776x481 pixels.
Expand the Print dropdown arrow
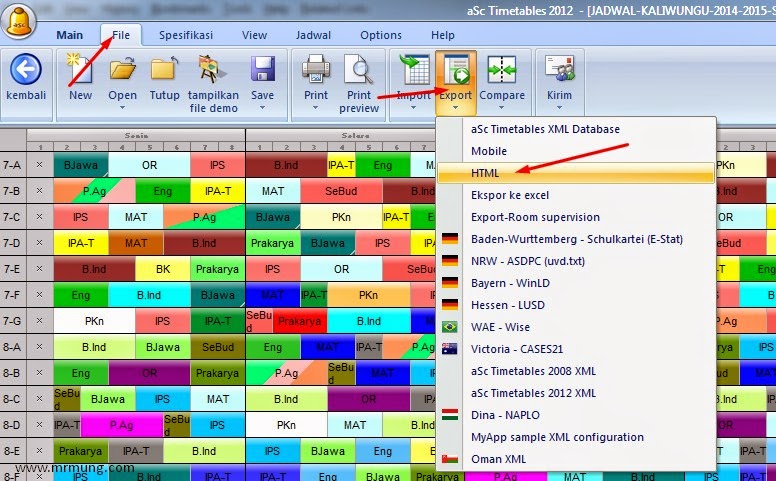click(x=316, y=107)
